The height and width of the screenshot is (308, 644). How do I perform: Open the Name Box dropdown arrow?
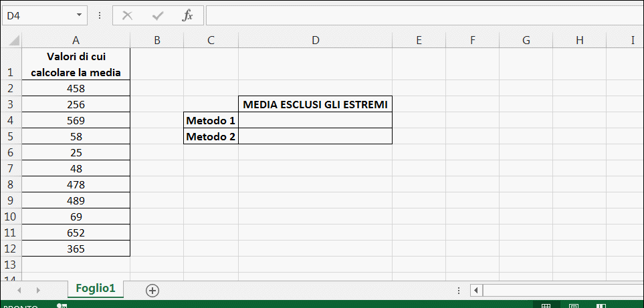[79, 15]
